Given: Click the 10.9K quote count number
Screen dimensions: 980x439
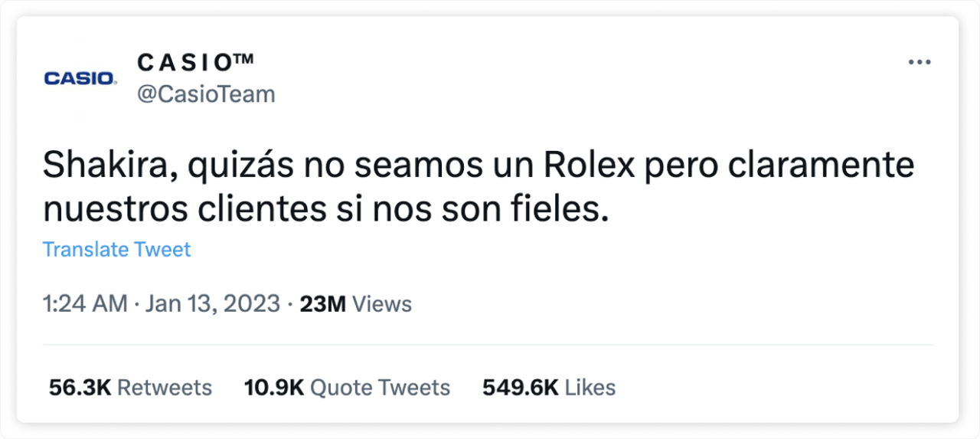Looking at the screenshot, I should point(274,388).
